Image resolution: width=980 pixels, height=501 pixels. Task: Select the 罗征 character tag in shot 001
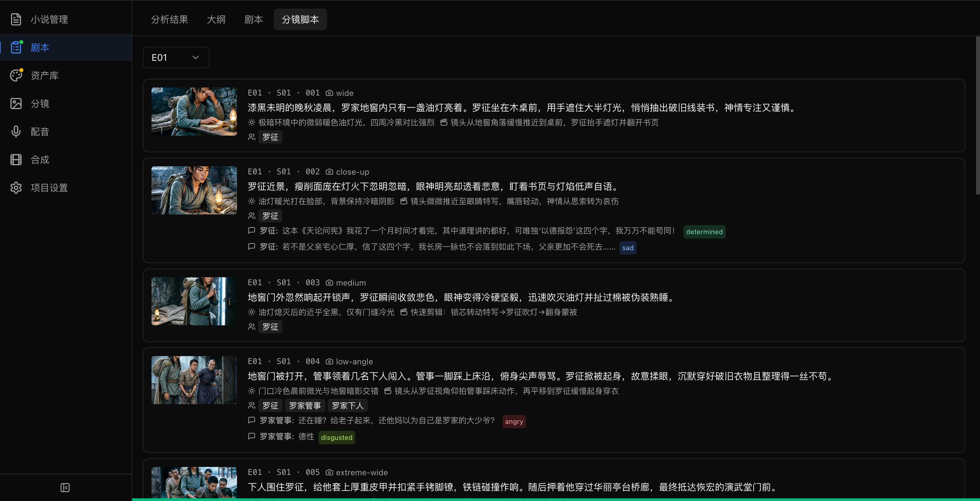(x=270, y=137)
